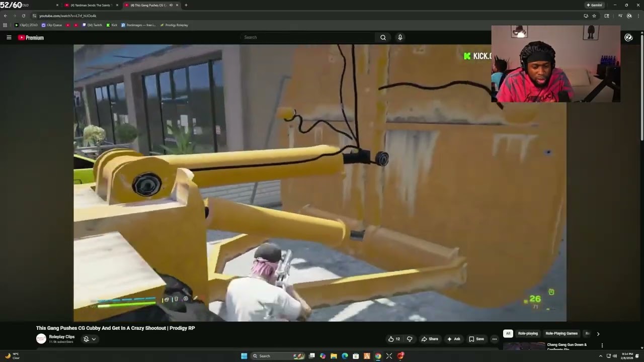Screen dimensions: 644x362
Task: Open Prodigy Roleplay bookmark
Action: [x=174, y=25]
